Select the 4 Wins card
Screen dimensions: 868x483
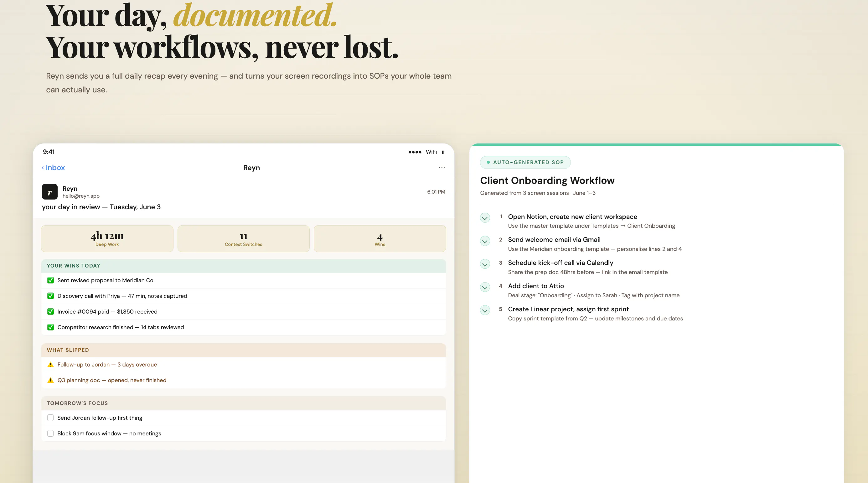pyautogui.click(x=380, y=239)
